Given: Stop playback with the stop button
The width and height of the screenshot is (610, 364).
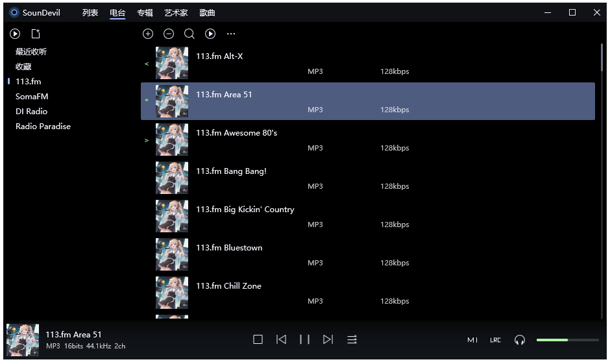Looking at the screenshot, I should [258, 339].
